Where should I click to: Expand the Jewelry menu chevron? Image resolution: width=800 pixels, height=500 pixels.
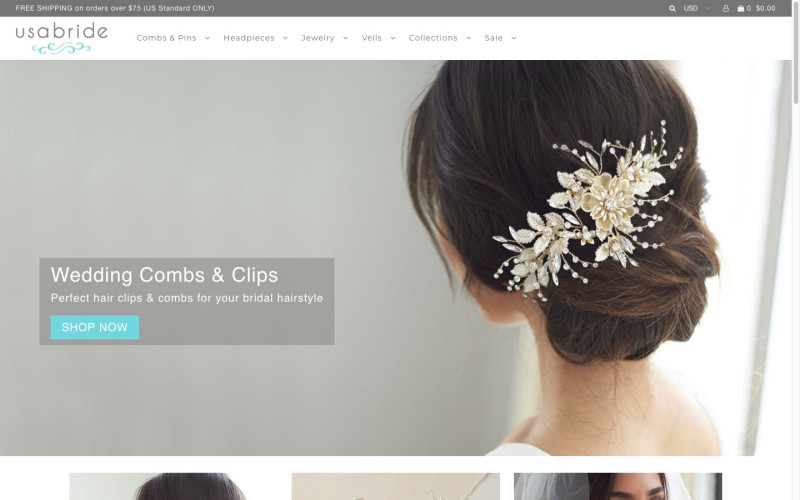[345, 38]
